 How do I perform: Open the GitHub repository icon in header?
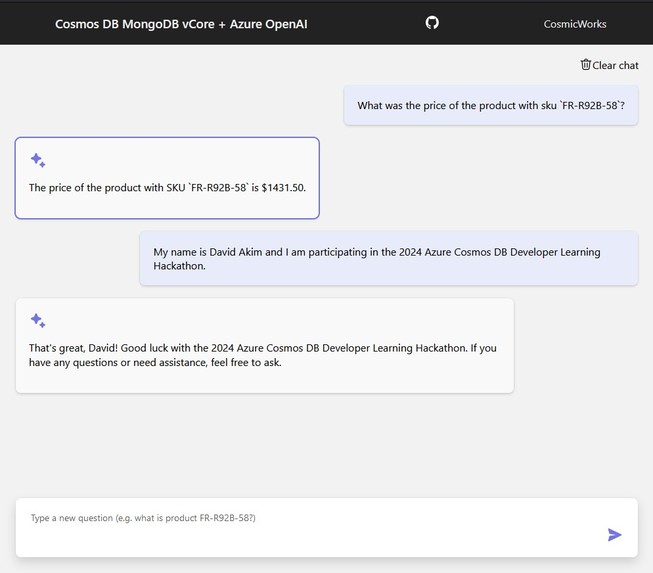point(432,22)
